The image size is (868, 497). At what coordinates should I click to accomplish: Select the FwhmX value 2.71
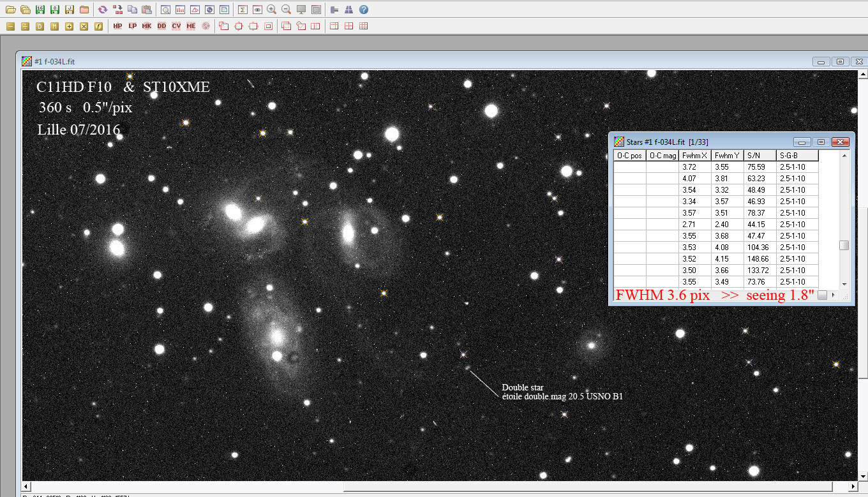click(x=695, y=225)
